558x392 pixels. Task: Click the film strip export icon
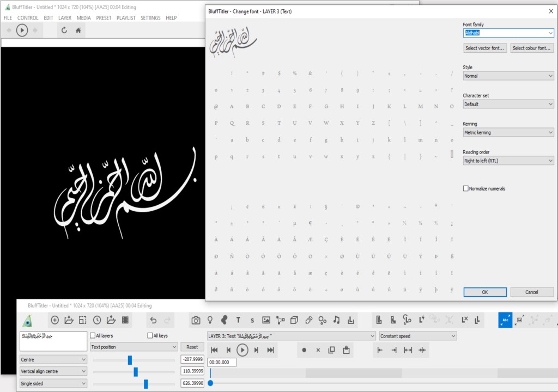click(x=125, y=320)
